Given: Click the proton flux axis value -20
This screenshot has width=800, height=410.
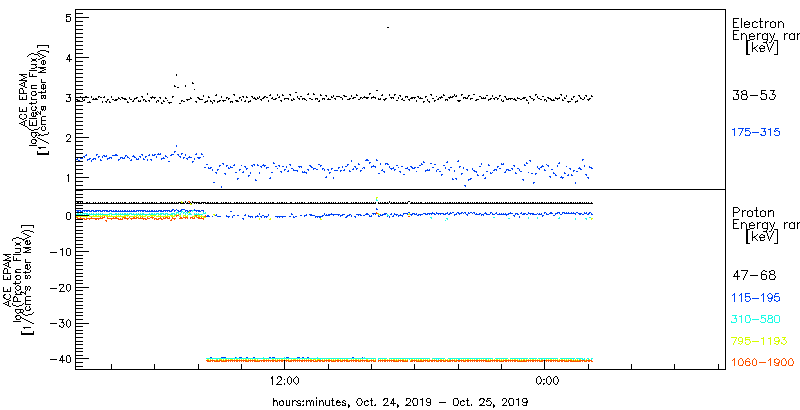Looking at the screenshot, I should [60, 288].
